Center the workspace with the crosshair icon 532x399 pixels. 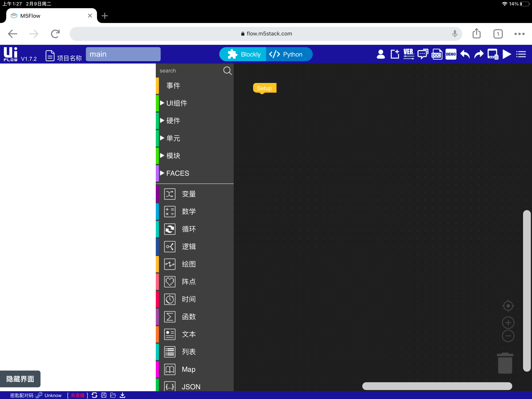[508, 306]
